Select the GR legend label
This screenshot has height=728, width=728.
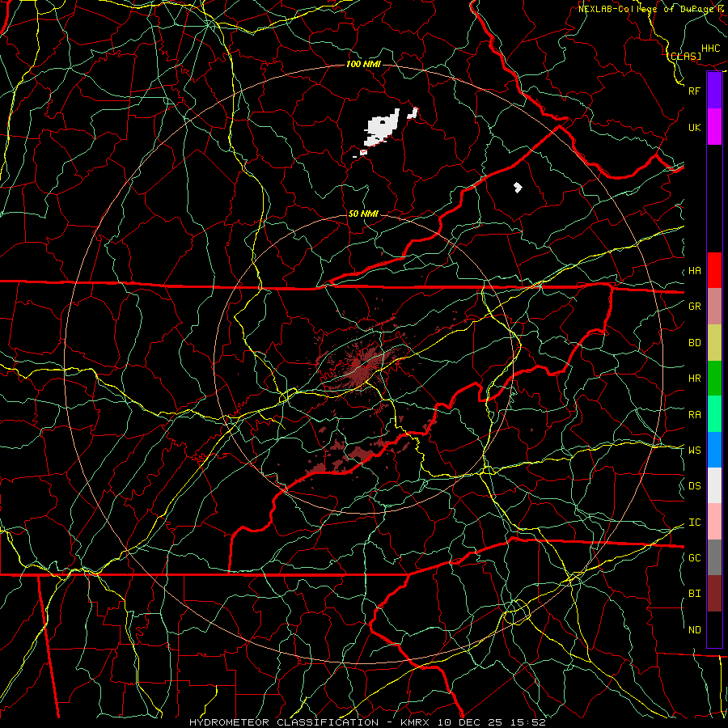tap(695, 307)
